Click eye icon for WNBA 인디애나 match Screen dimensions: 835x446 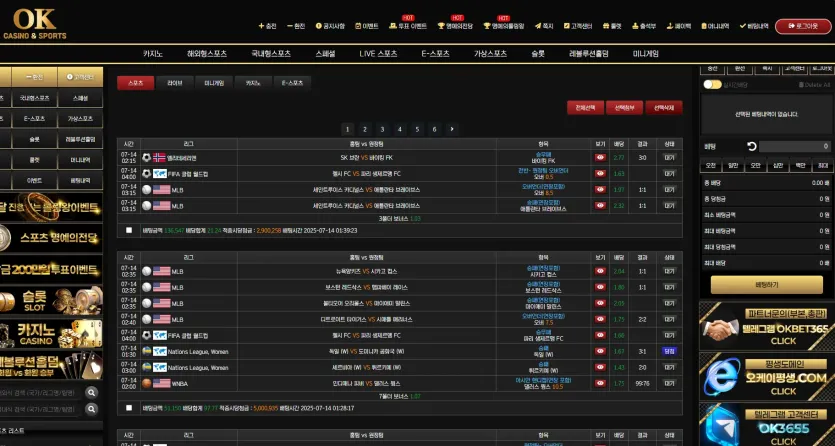601,383
